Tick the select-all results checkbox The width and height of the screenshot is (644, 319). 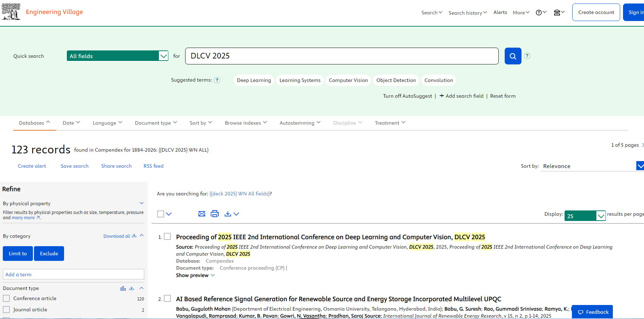161,214
